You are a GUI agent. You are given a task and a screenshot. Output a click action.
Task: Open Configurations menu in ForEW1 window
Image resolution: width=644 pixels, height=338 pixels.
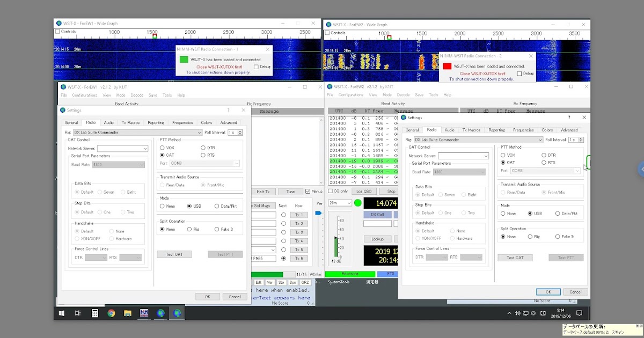pos(85,95)
